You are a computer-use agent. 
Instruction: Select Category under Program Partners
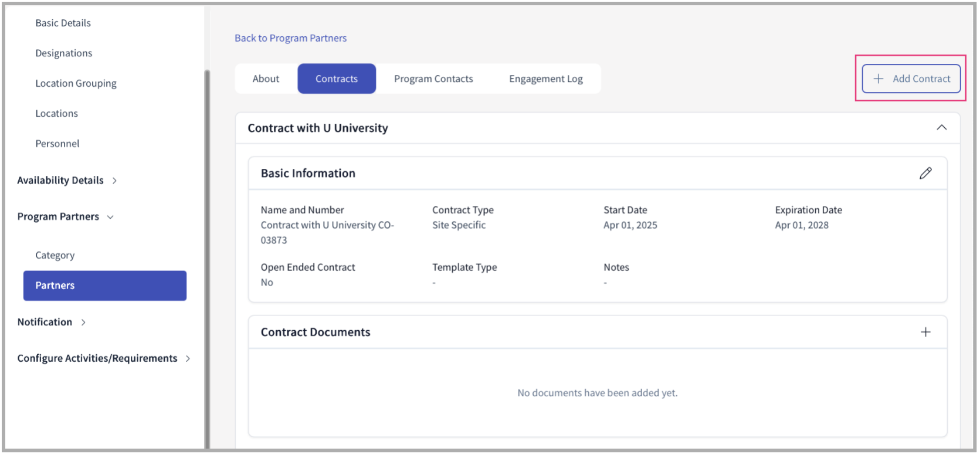pyautogui.click(x=55, y=255)
